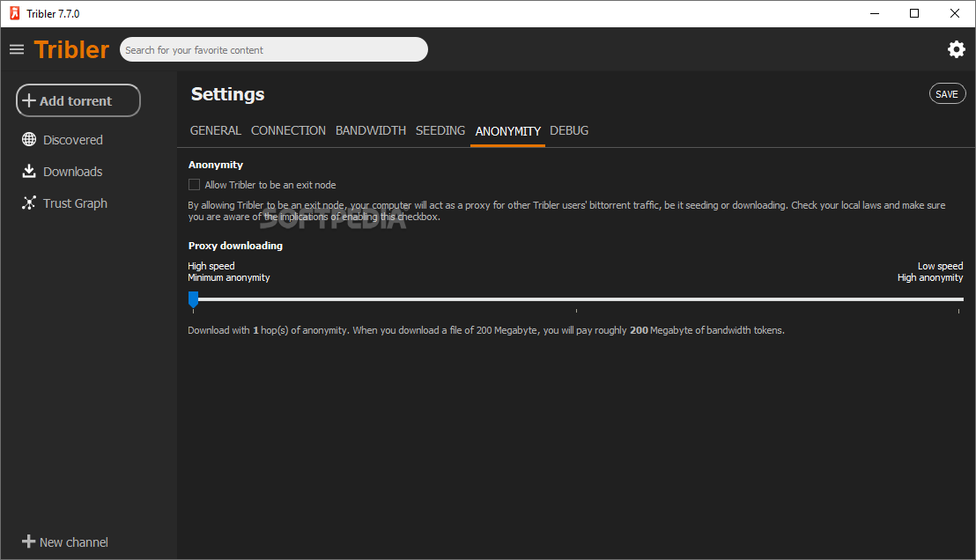Open the Bandwidth tab
The width and height of the screenshot is (976, 560).
pos(370,130)
